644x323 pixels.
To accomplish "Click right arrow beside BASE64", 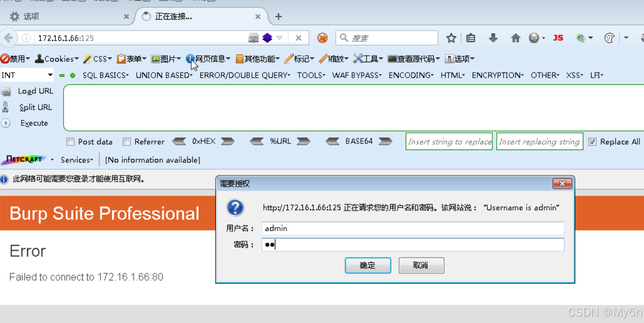I will pos(386,142).
